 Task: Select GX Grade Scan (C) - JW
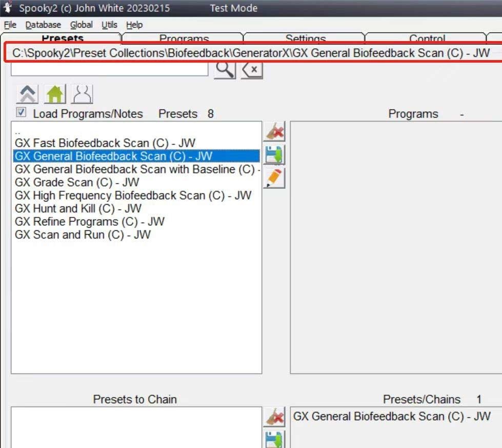coord(137,182)
